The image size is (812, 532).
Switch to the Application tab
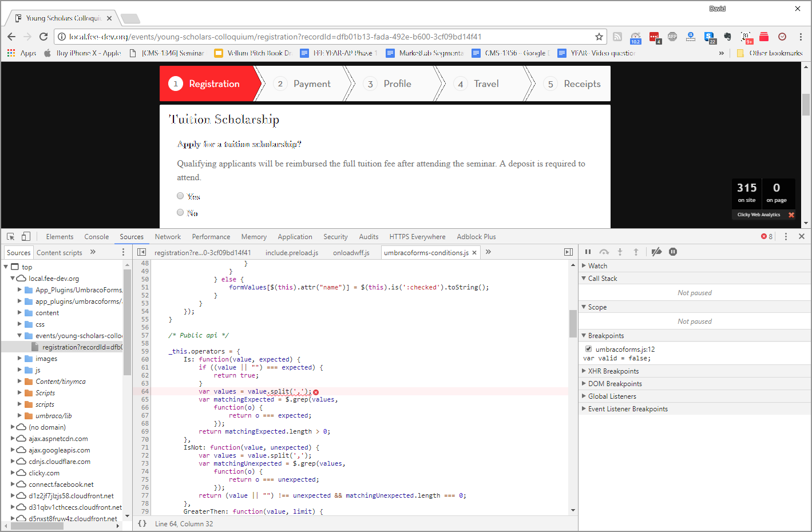(x=295, y=236)
